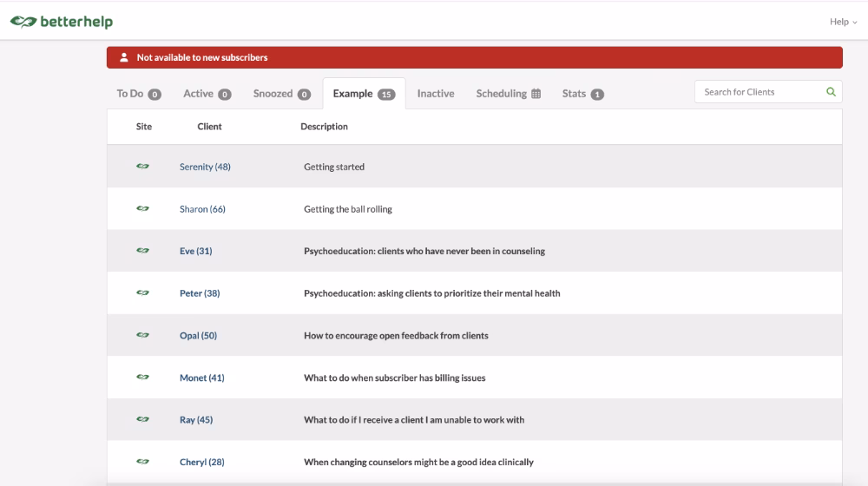The width and height of the screenshot is (868, 486).
Task: Switch to the To Do tab
Action: point(138,94)
